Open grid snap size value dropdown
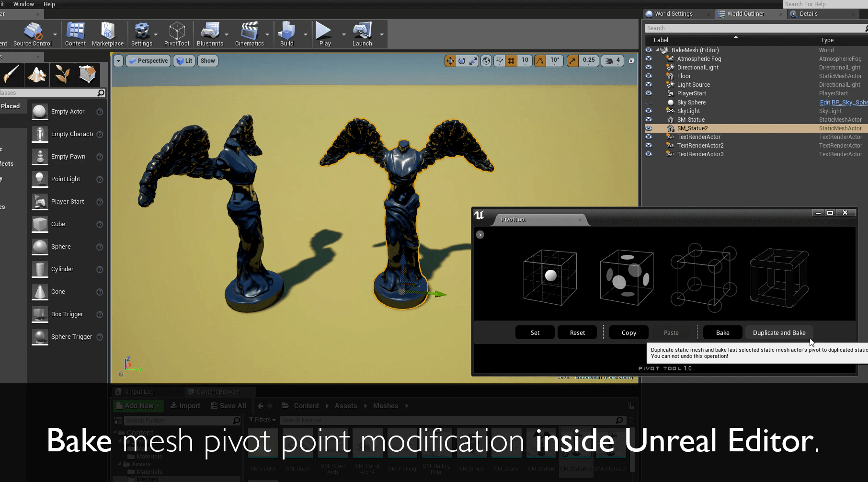Image resolution: width=868 pixels, height=482 pixels. coord(525,61)
